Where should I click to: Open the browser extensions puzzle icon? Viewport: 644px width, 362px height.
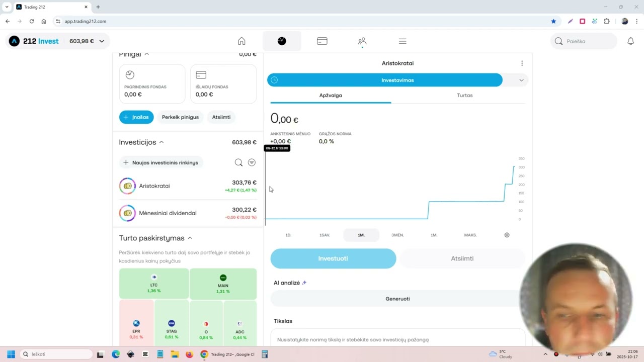click(x=607, y=21)
